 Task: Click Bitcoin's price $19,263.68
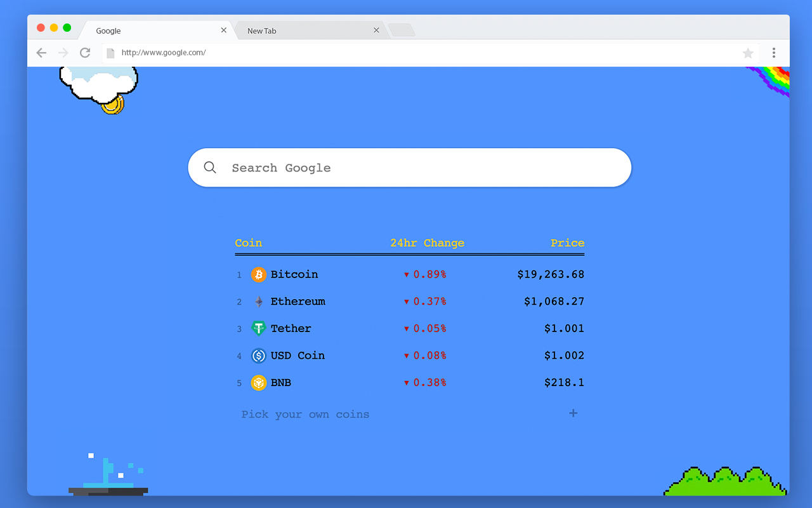coord(551,274)
